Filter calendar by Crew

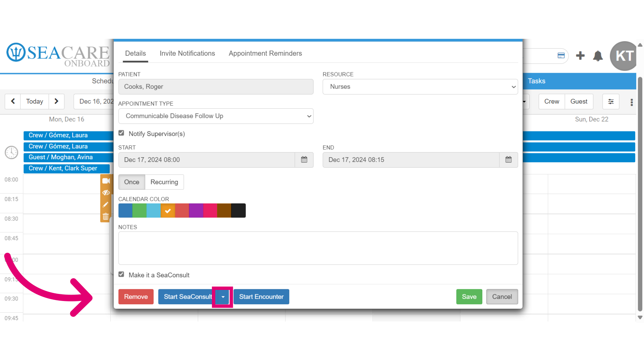point(552,102)
